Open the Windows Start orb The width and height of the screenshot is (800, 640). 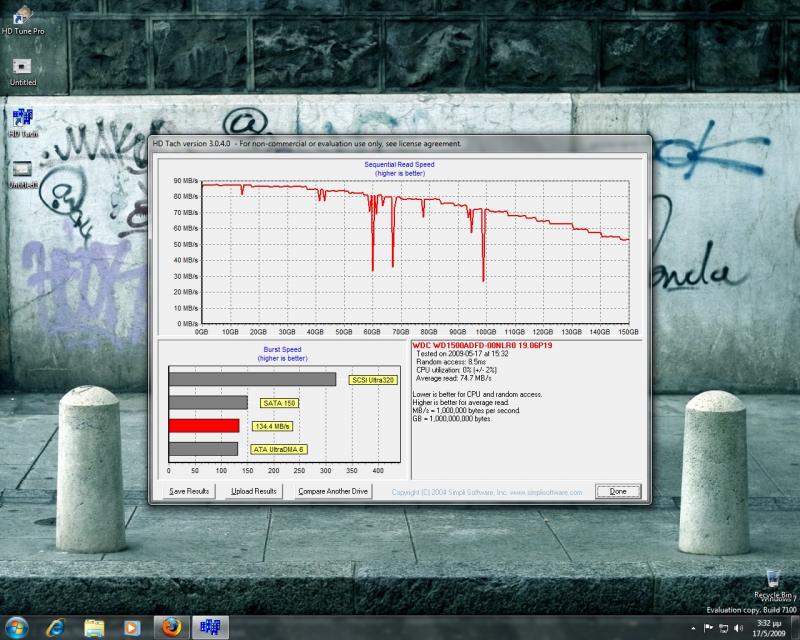click(16, 627)
